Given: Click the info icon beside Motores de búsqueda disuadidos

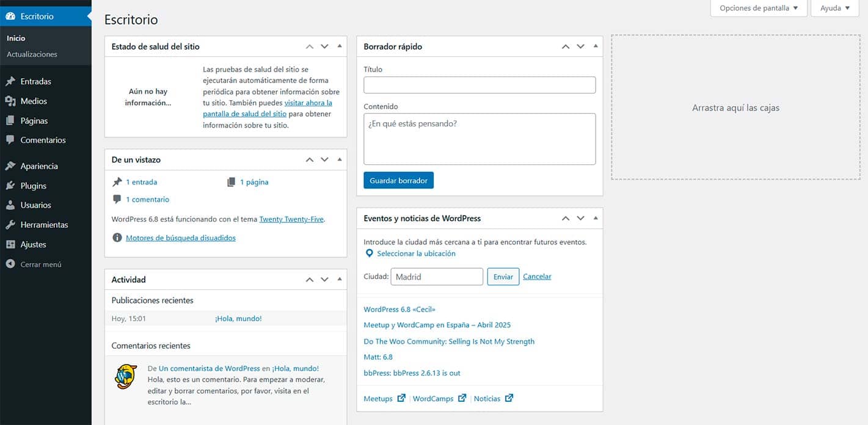Looking at the screenshot, I should pyautogui.click(x=117, y=238).
